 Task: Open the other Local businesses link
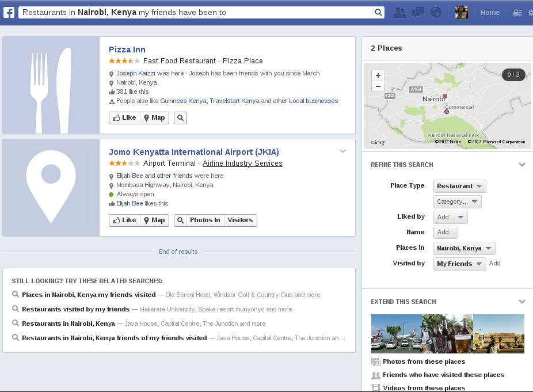[x=305, y=101]
